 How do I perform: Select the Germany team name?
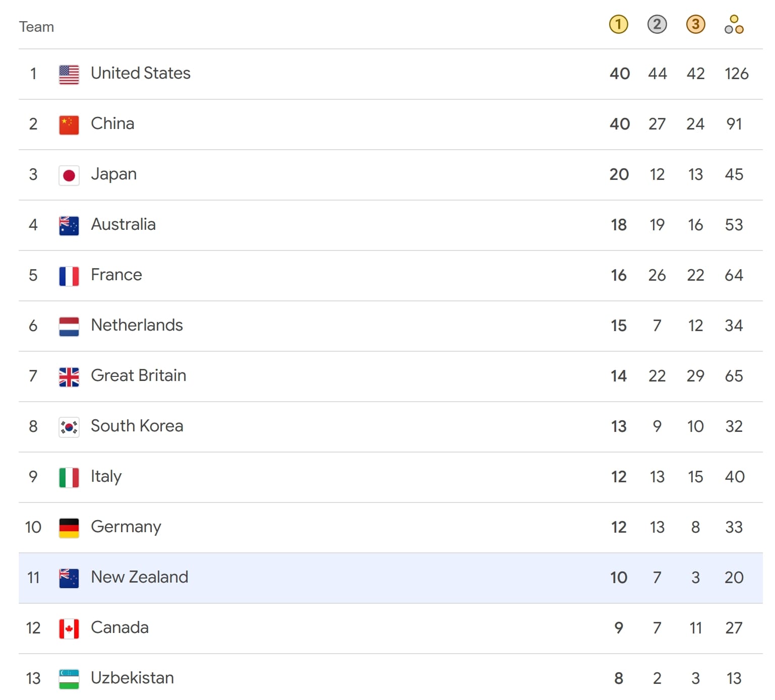click(126, 527)
